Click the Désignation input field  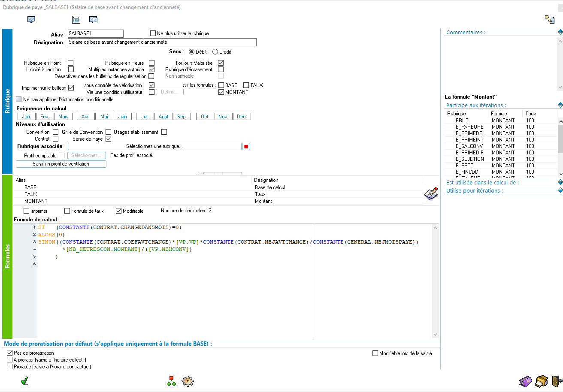(162, 42)
